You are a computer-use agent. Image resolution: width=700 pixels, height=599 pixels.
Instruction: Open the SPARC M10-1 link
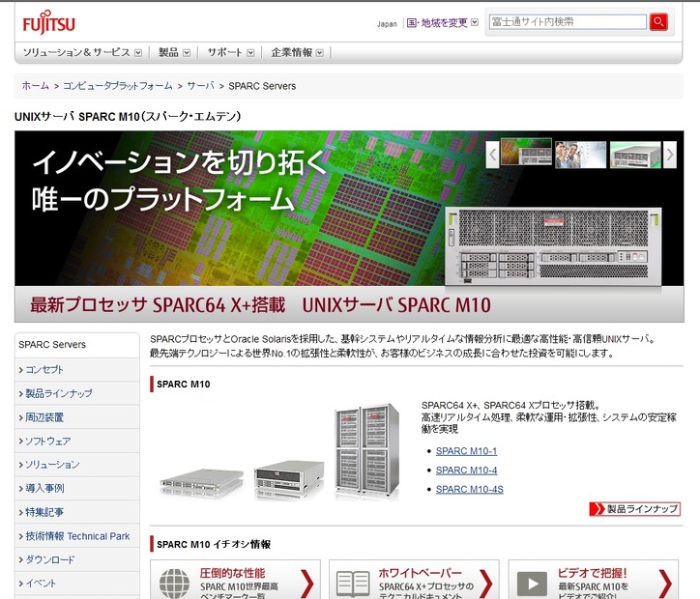click(x=466, y=451)
